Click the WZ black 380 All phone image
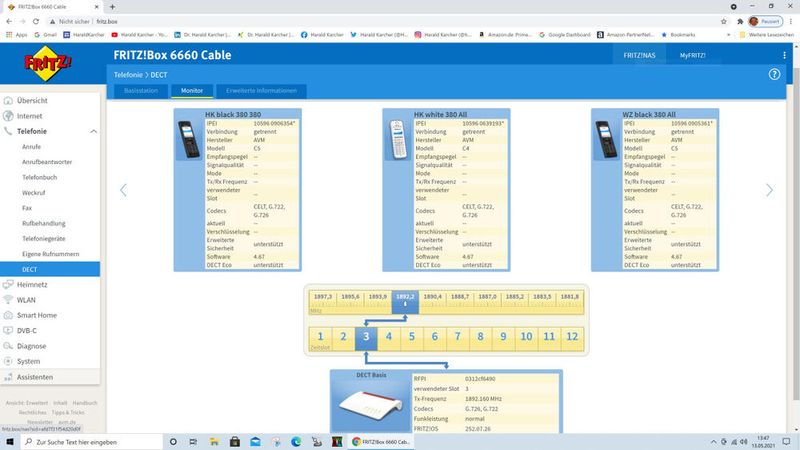Viewport: 800px width, 450px height. tap(606, 139)
